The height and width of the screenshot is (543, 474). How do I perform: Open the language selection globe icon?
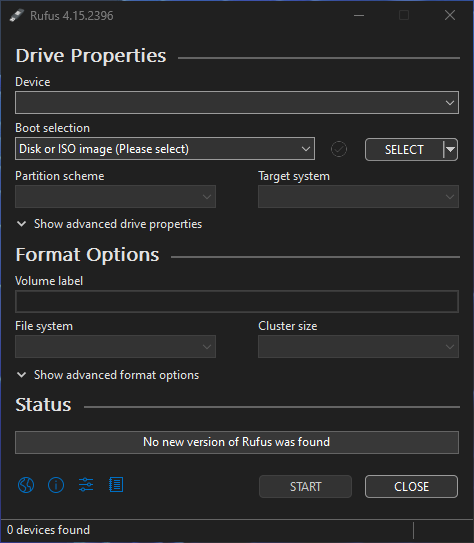26,485
